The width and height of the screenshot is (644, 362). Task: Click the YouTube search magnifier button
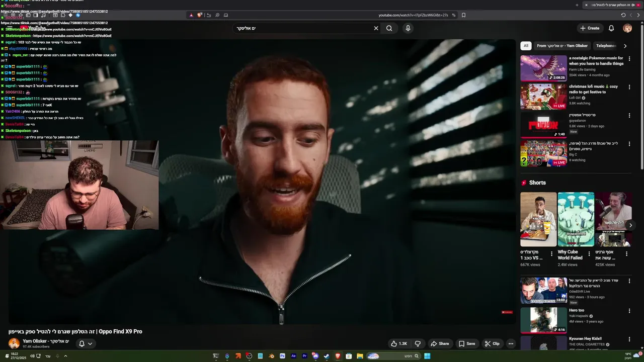[389, 28]
